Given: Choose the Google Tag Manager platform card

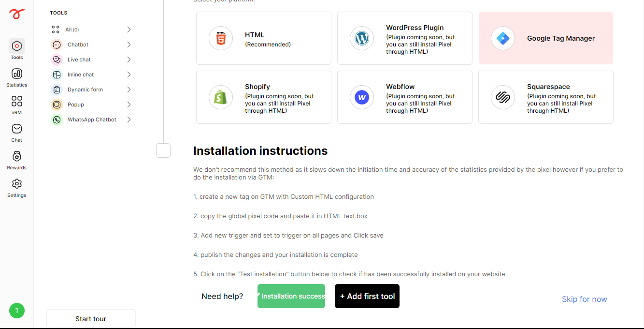Looking at the screenshot, I should 546,38.
